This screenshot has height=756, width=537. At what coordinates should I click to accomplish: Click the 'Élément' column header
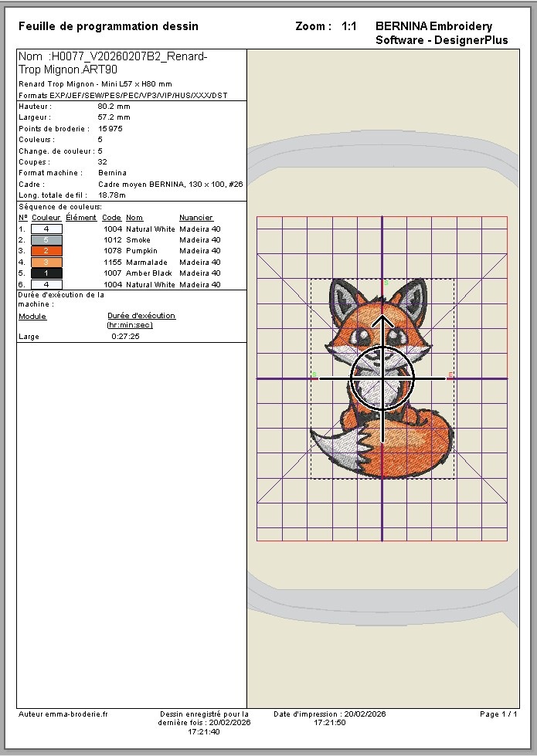[81, 218]
